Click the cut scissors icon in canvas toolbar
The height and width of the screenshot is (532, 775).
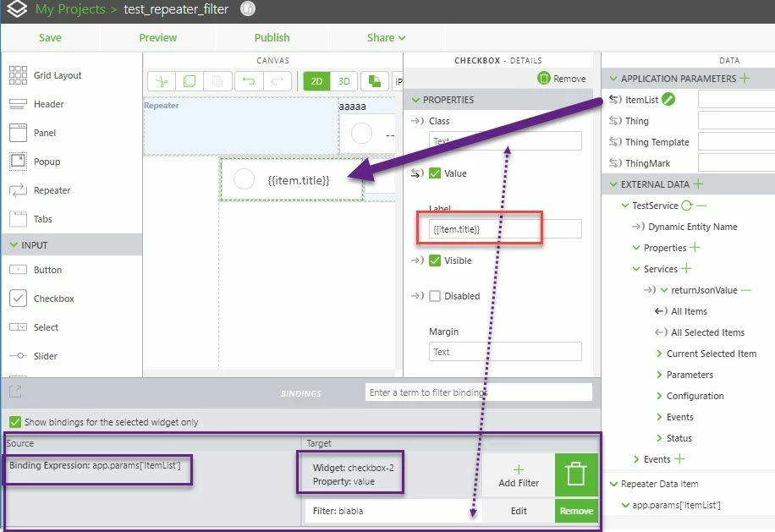162,81
